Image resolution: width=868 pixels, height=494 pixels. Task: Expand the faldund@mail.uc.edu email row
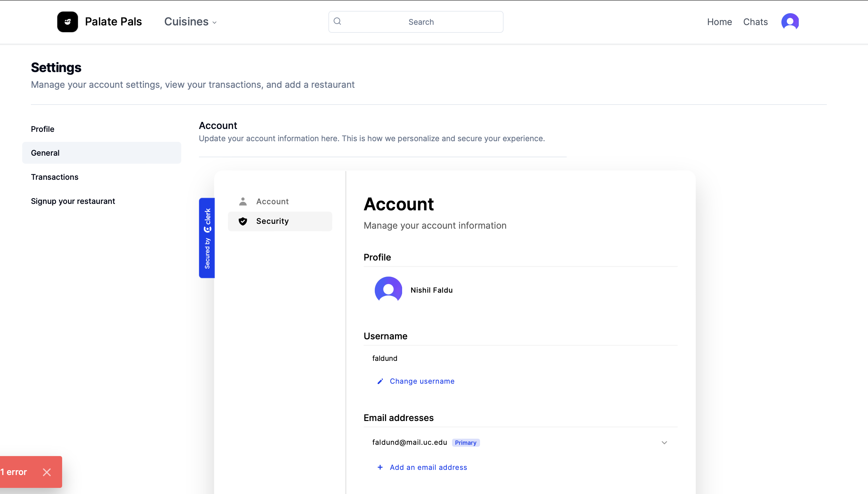664,443
